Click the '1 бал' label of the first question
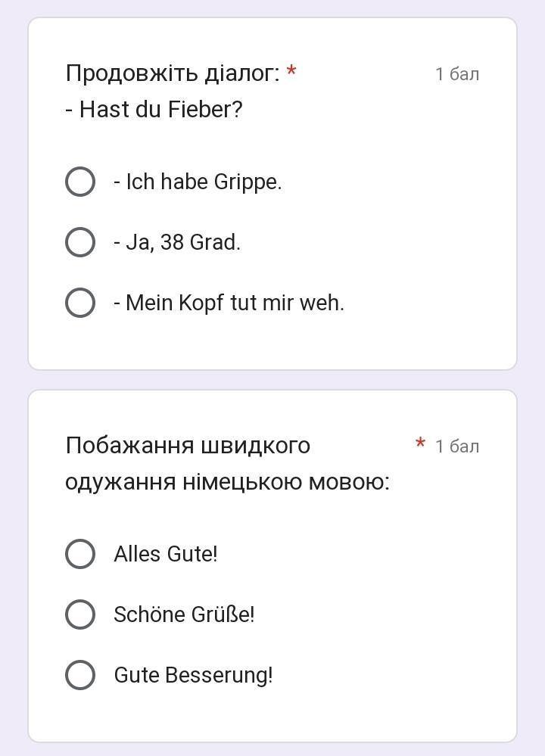Image resolution: width=545 pixels, height=756 pixels. pos(457,74)
